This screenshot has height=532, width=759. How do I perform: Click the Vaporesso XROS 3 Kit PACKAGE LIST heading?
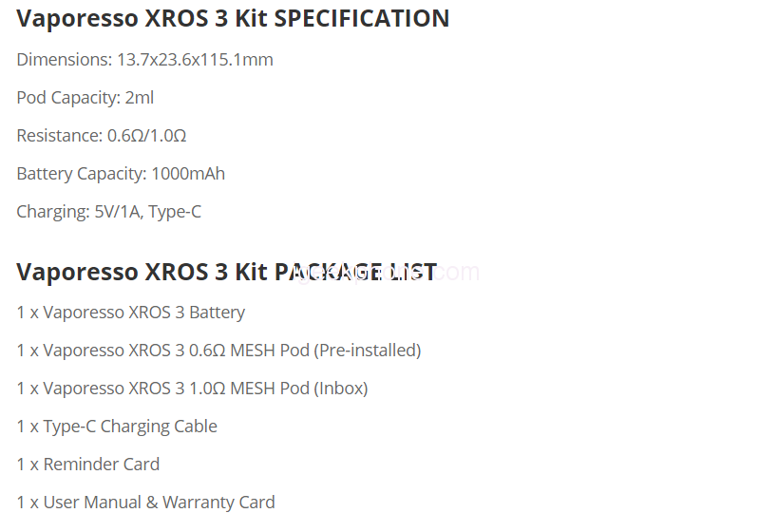click(226, 273)
